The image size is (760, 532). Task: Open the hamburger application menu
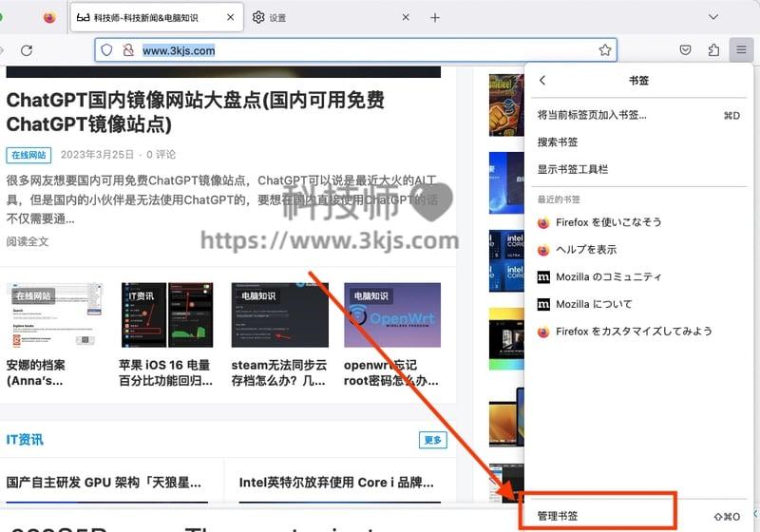[741, 49]
